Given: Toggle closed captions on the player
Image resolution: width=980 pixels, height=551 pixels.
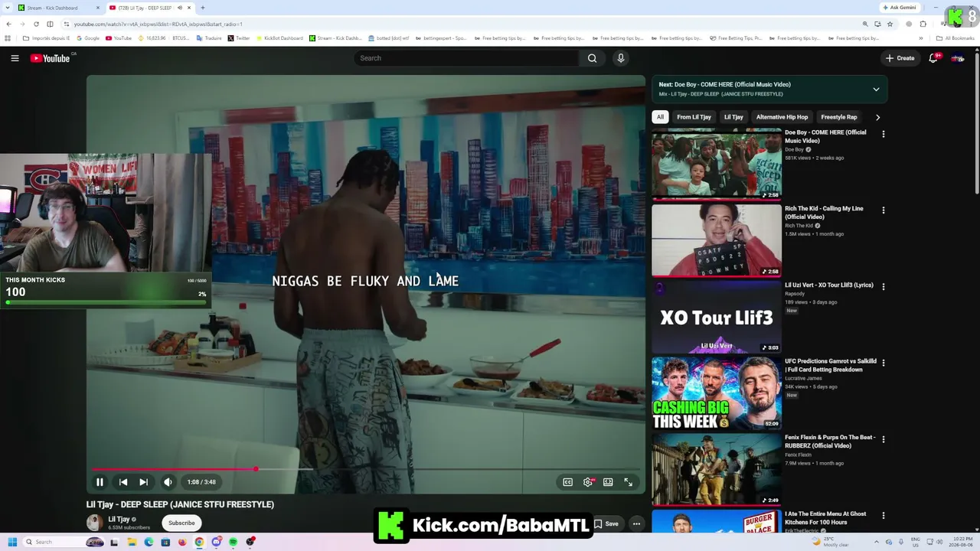Looking at the screenshot, I should pos(567,482).
